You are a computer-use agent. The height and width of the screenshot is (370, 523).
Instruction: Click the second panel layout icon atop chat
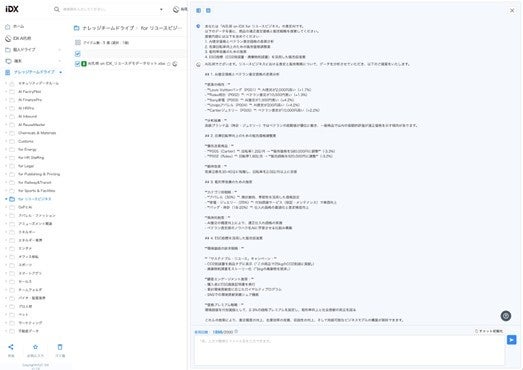click(x=208, y=11)
